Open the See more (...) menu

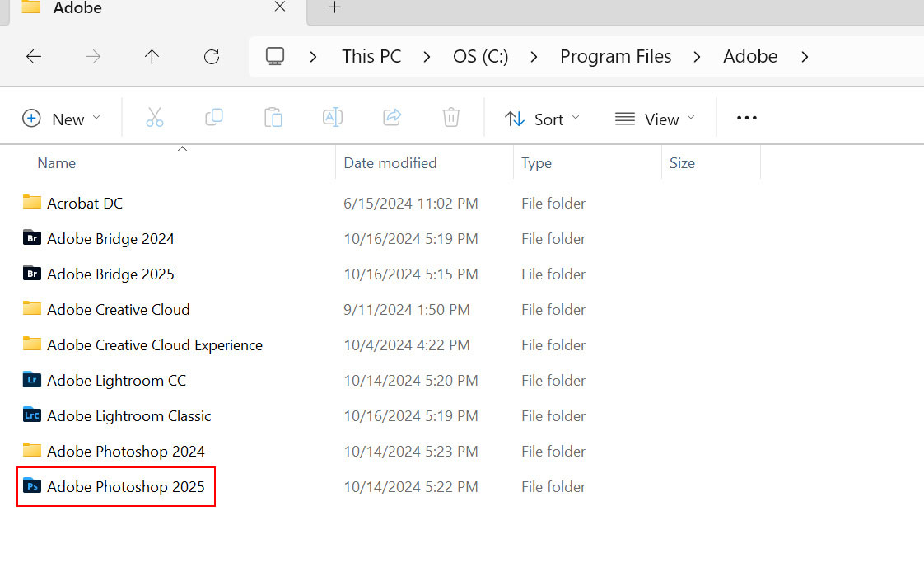746,118
